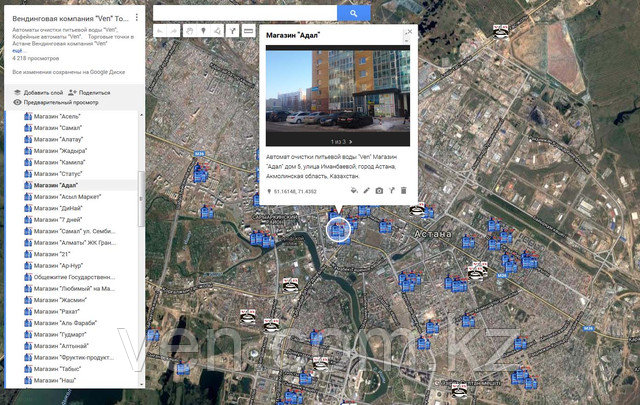Click the 'Астана' city label on map
Image resolution: width=640 pixels, height=405 pixels.
click(433, 234)
